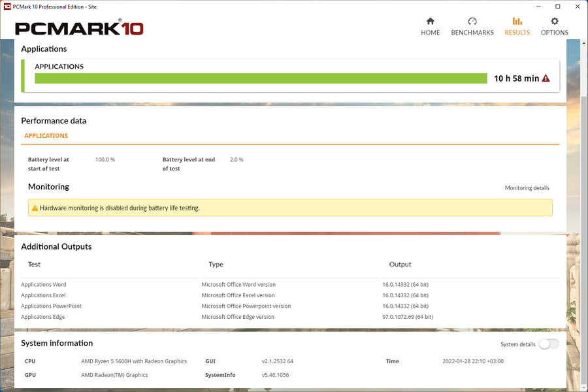Click the AMD Ryzen 5 5600H CPU value
Viewport: 588px width, 392px height.
click(x=134, y=361)
